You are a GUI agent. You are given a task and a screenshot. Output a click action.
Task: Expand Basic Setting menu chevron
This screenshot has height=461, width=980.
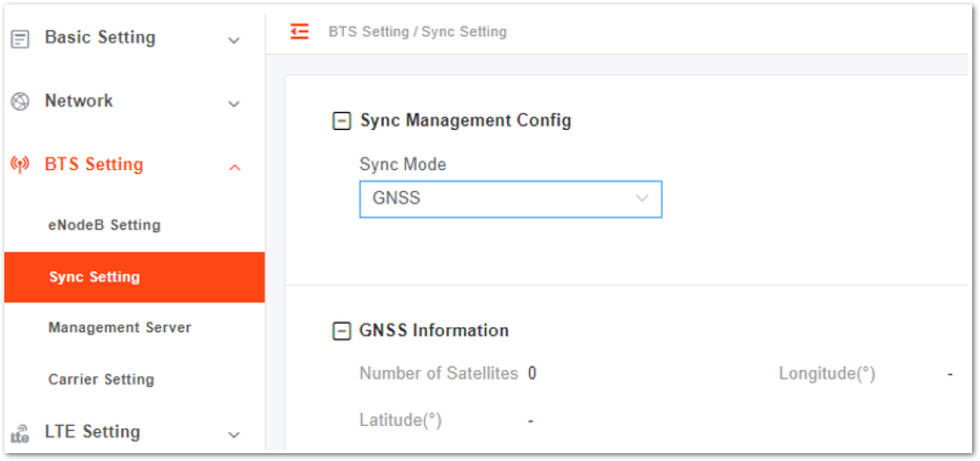coord(234,41)
